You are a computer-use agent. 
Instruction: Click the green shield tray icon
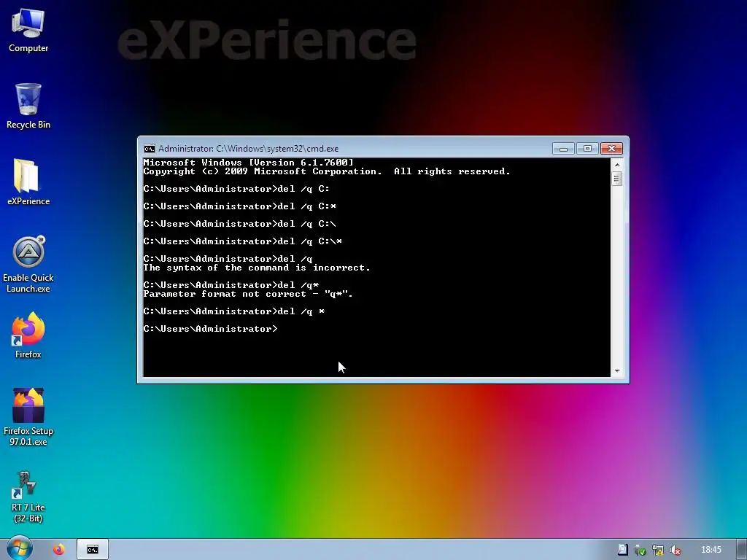[x=640, y=550]
